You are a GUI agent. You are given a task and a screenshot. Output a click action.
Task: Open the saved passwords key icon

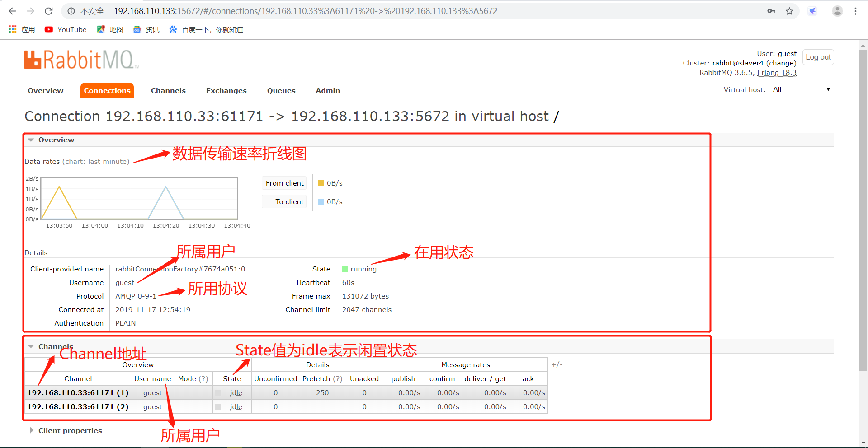[771, 11]
